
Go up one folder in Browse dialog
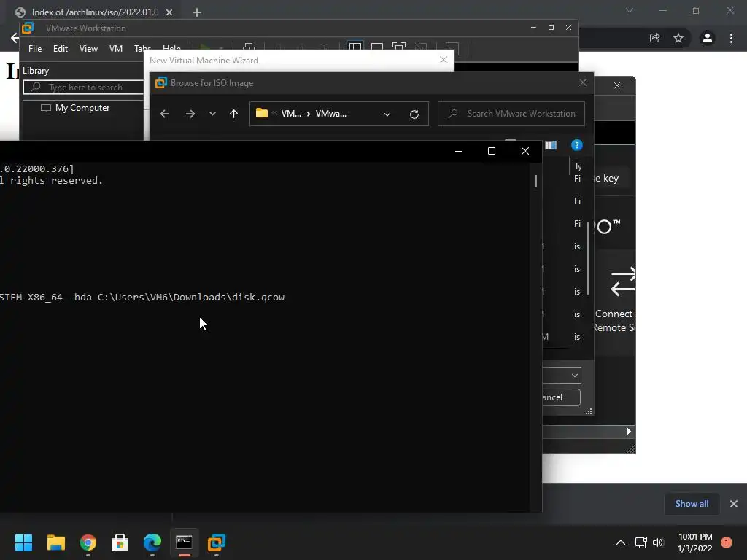pos(233,114)
